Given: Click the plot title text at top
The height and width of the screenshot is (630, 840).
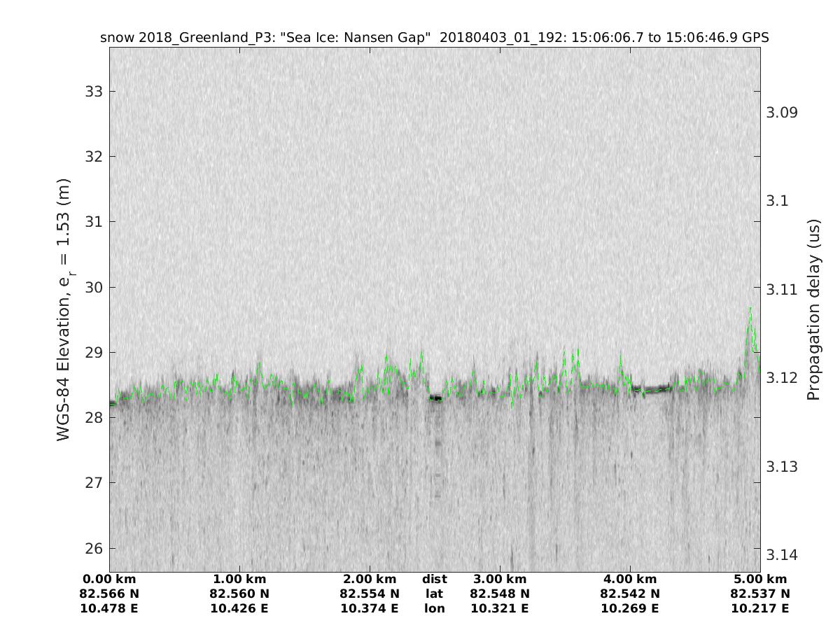Looking at the screenshot, I should tap(435, 38).
